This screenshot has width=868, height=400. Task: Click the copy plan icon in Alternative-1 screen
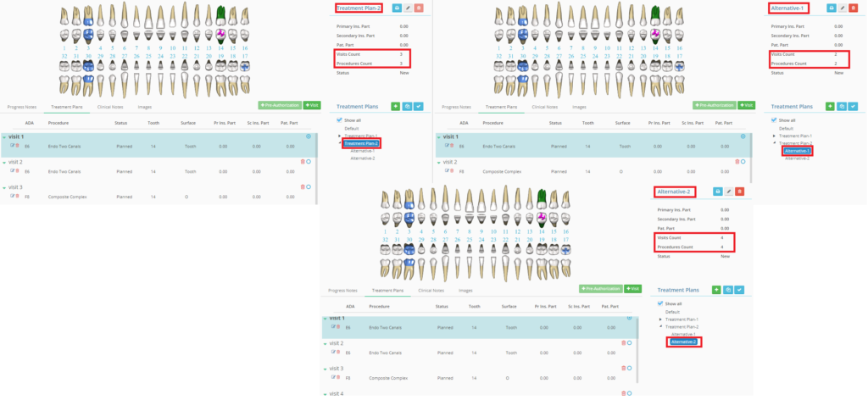tap(842, 107)
